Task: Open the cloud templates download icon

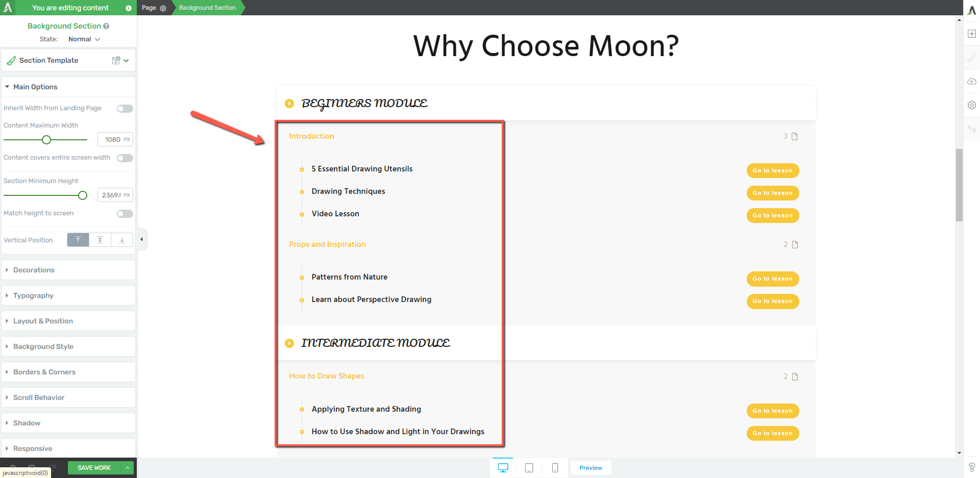Action: pos(972,81)
